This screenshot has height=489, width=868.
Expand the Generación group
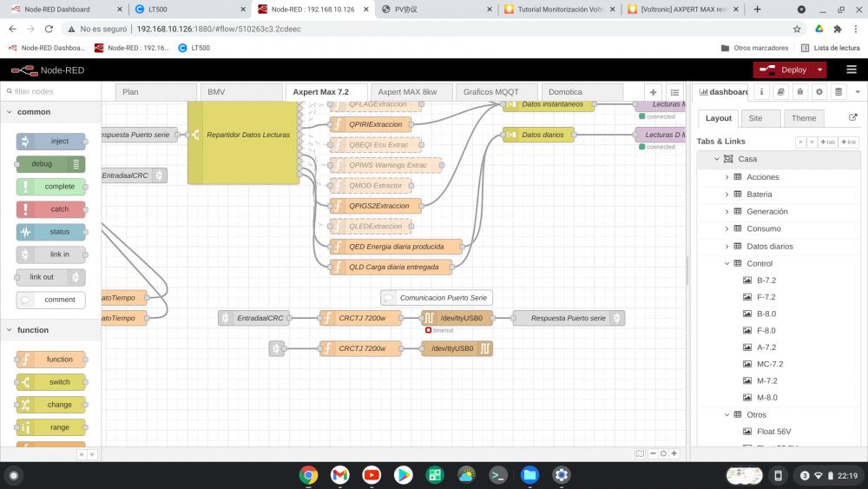pos(727,212)
